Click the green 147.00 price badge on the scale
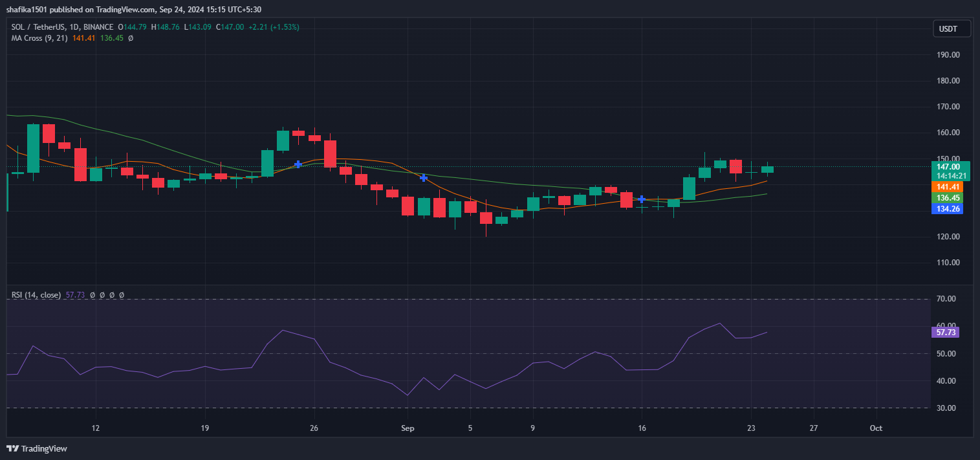 (x=947, y=166)
